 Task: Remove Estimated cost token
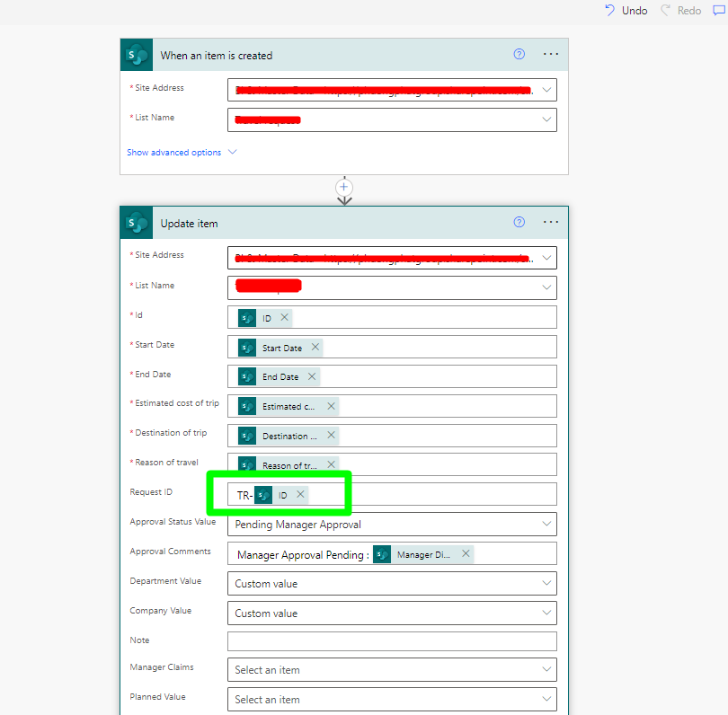tap(331, 406)
